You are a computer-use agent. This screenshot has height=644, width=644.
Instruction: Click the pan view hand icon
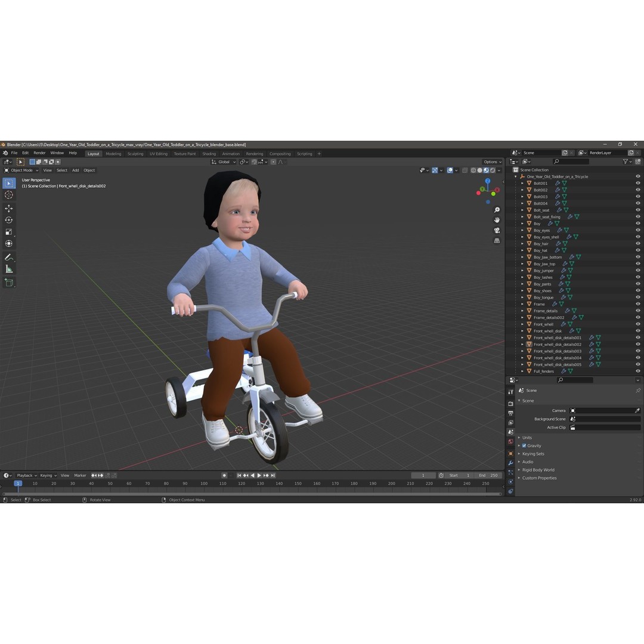(x=497, y=220)
